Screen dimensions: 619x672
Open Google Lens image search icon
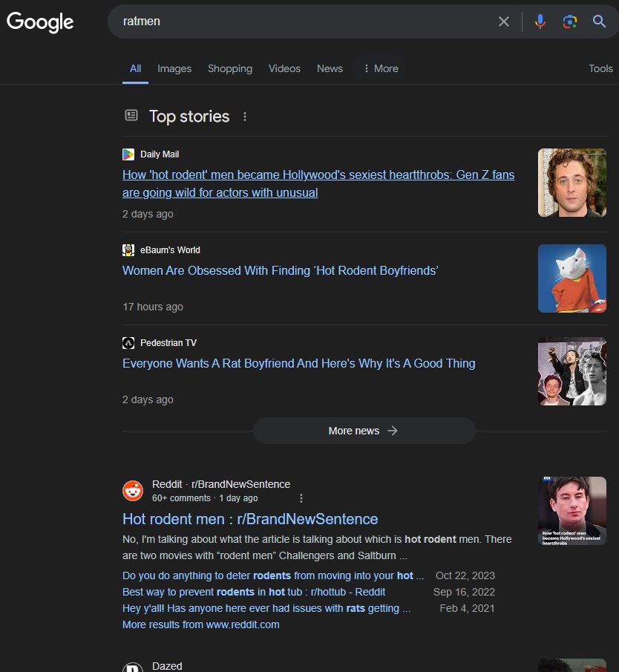point(570,22)
